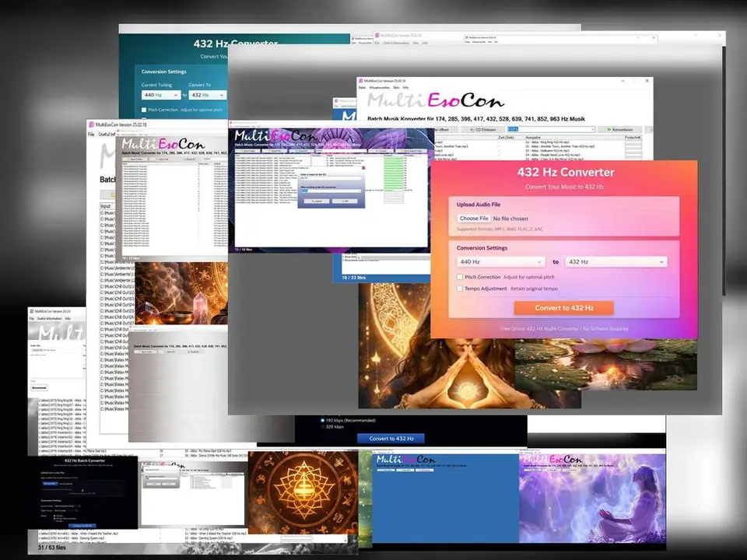747x560 pixels.
Task: Click the MultiEsoCon icon in the English left window title
Action: point(91,124)
